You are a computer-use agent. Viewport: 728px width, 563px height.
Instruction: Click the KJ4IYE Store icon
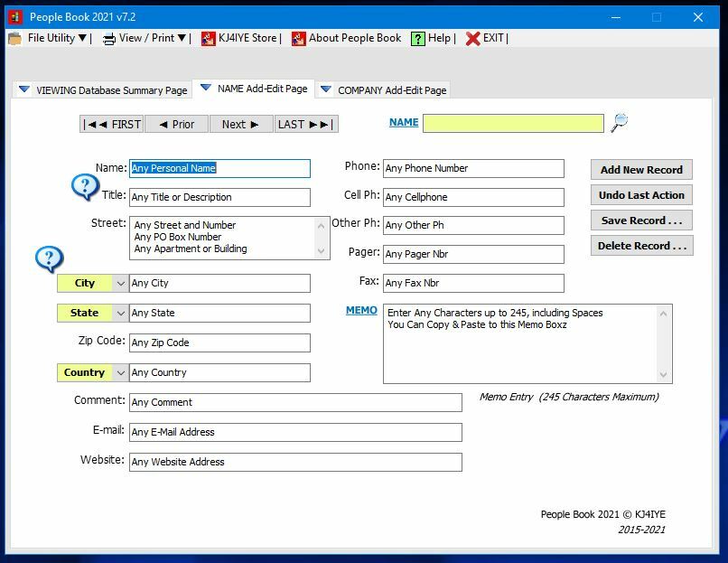click(x=209, y=39)
